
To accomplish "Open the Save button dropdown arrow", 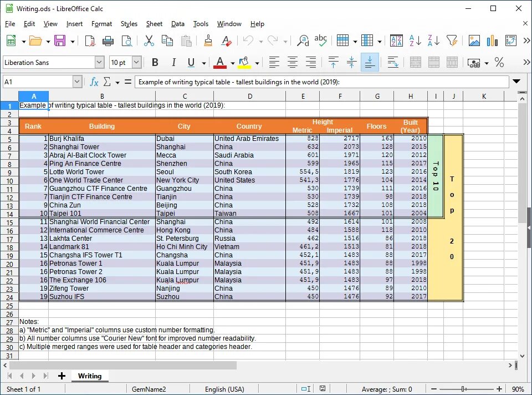I will [72, 42].
